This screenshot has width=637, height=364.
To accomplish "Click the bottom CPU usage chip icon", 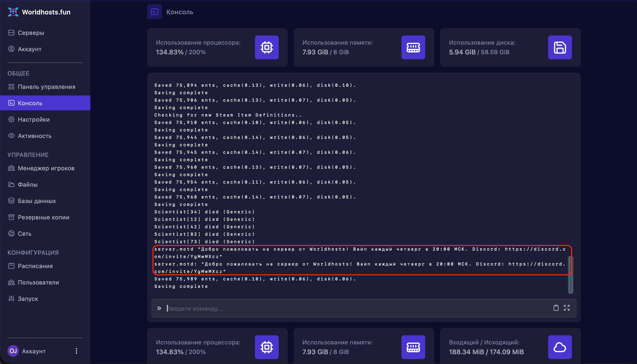I will tap(267, 347).
